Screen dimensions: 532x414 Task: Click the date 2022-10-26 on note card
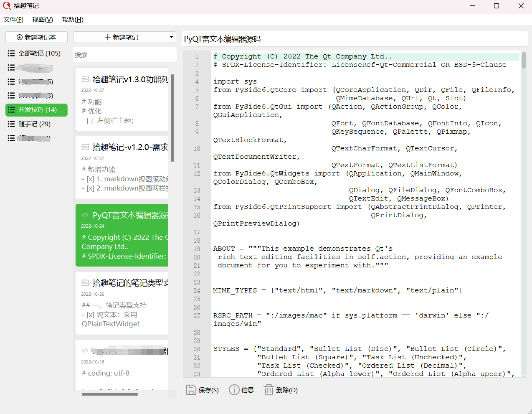coord(93,294)
